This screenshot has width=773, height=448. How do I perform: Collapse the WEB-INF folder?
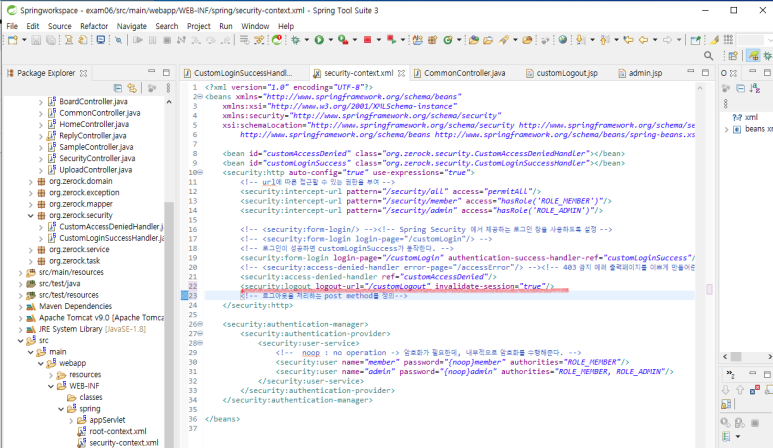(x=51, y=386)
